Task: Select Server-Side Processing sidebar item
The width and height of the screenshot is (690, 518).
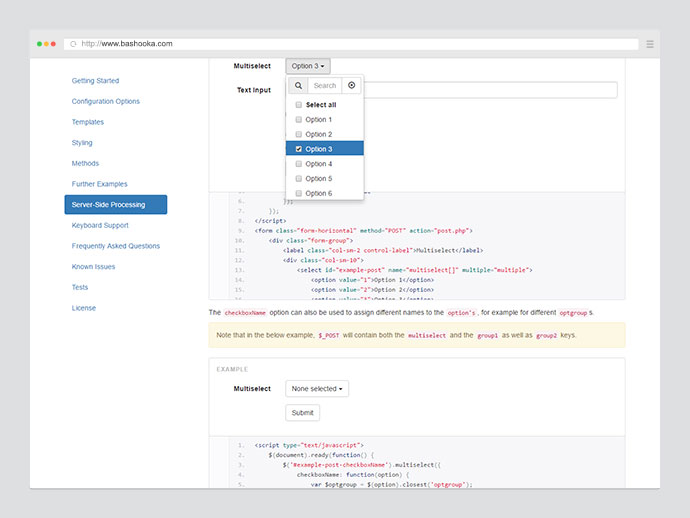Action: (116, 205)
